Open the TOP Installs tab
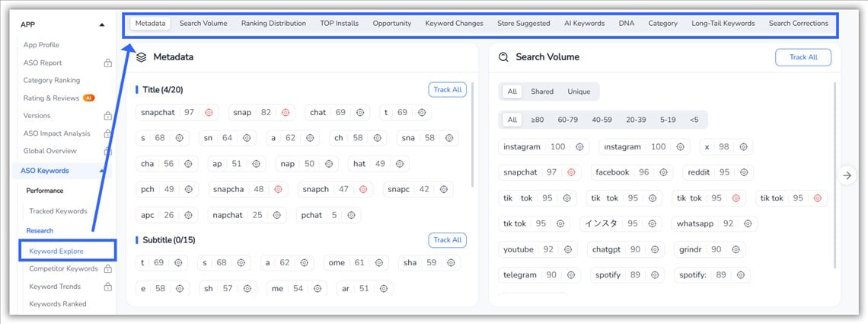Image resolution: width=868 pixels, height=324 pixels. pos(340,24)
